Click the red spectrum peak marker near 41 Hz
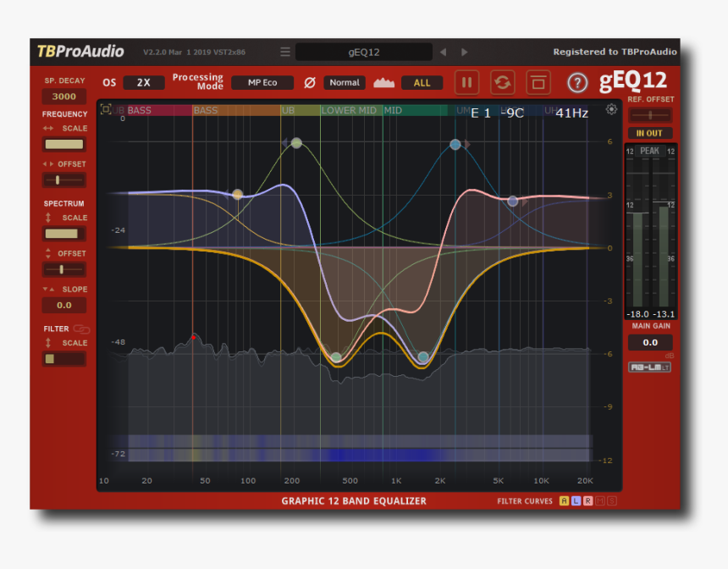 click(194, 338)
